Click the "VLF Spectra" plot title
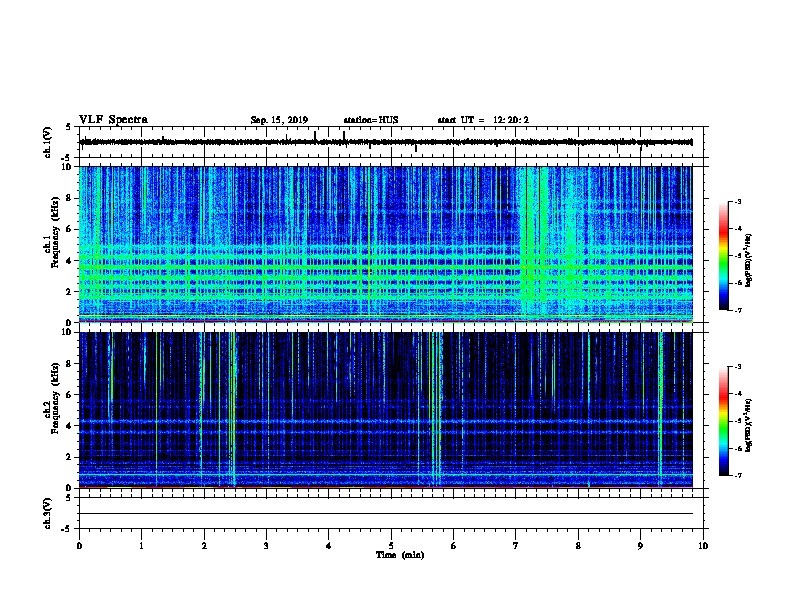This screenshot has height=612, width=792. 113,120
